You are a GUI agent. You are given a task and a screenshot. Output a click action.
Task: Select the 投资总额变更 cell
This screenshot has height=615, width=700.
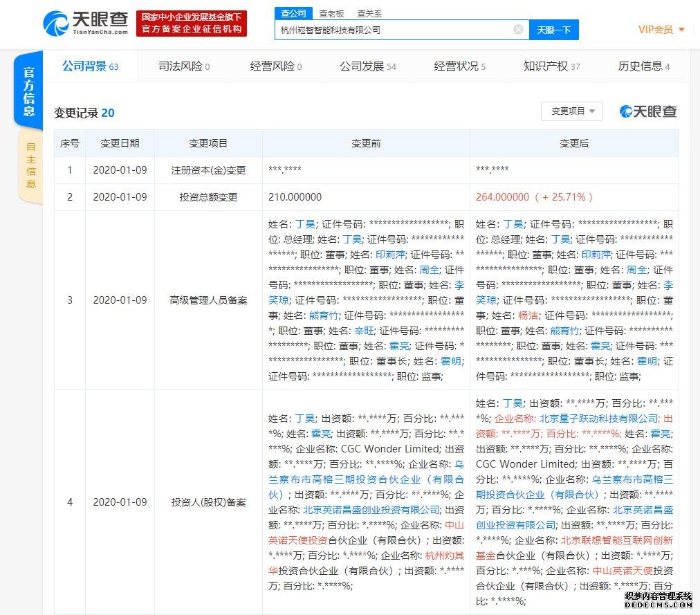coord(208,197)
